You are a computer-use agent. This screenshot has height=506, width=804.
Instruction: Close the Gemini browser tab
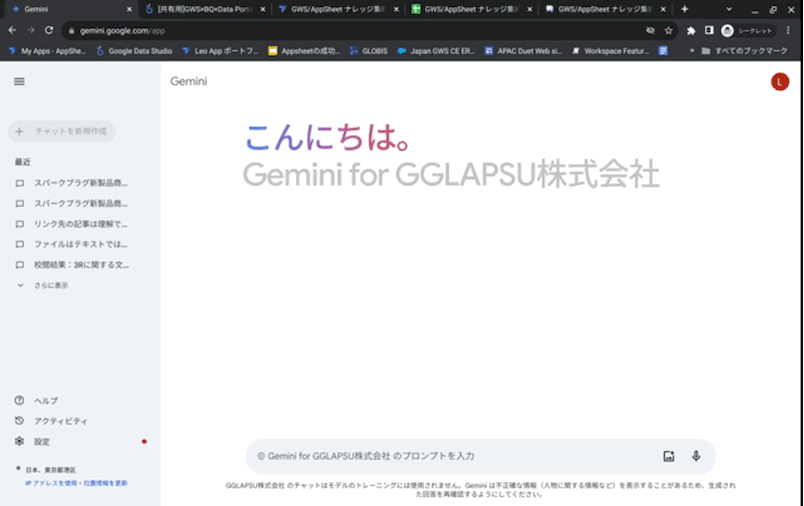tap(129, 9)
